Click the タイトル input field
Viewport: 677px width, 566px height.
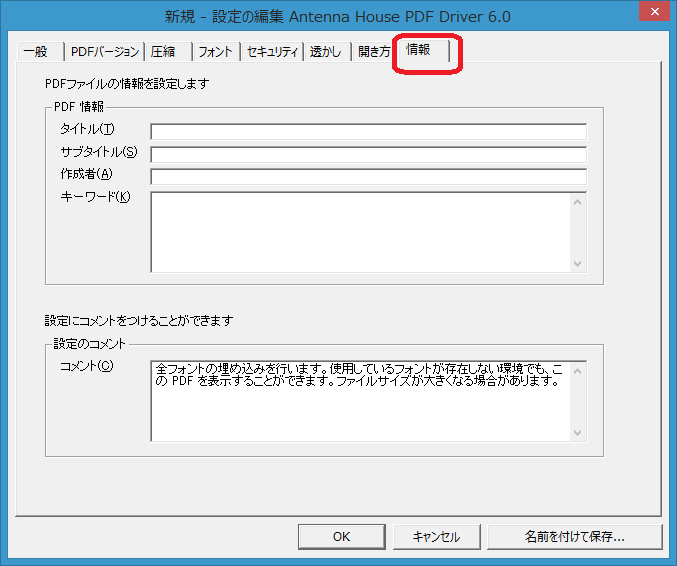point(368,132)
